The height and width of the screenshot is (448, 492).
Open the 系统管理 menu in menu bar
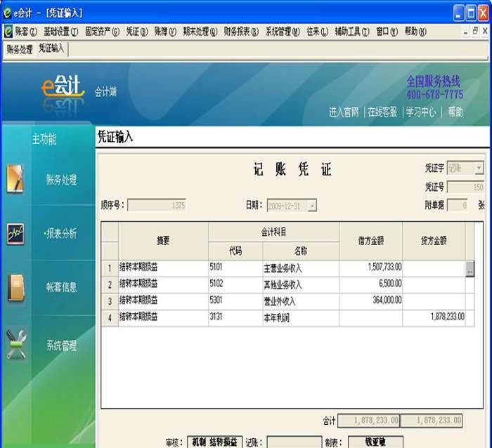[283, 32]
